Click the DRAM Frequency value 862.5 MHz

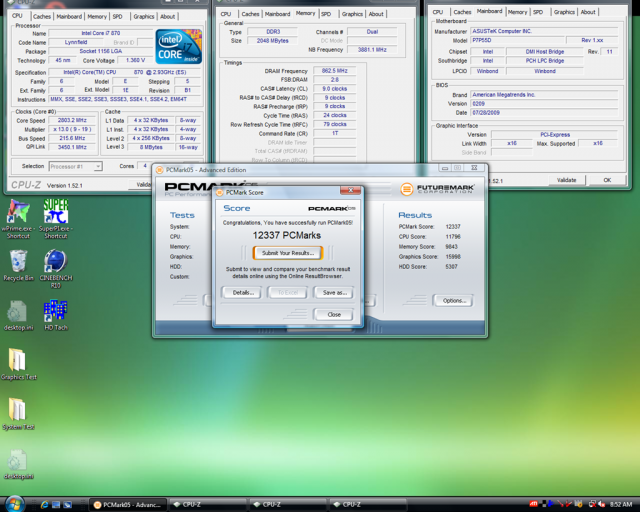tap(334, 71)
